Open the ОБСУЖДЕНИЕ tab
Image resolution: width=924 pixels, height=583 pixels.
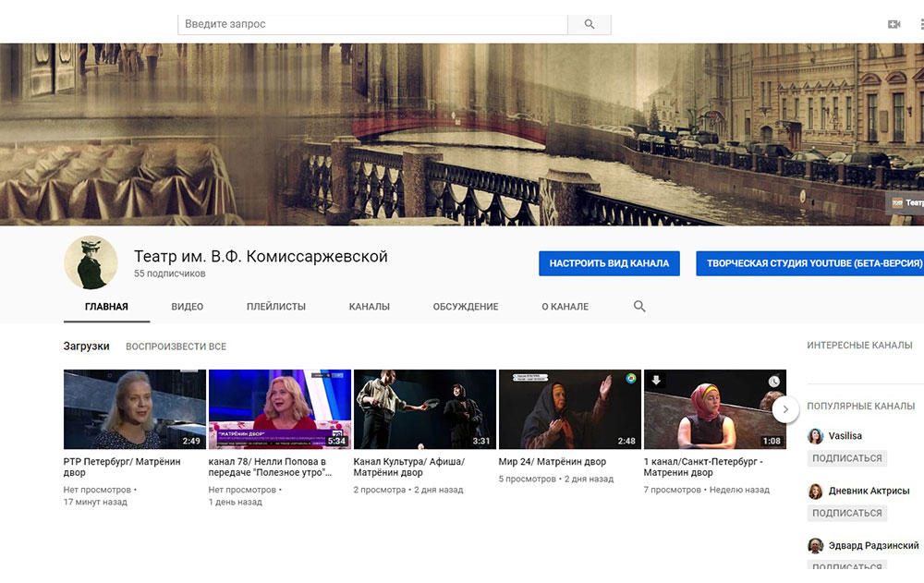pyautogui.click(x=466, y=307)
